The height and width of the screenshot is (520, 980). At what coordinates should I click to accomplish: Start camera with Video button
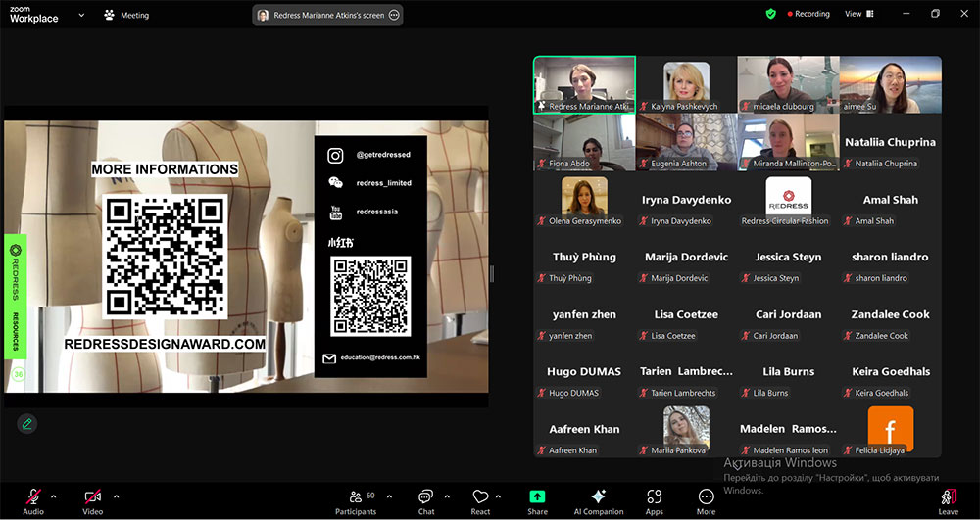[92, 502]
